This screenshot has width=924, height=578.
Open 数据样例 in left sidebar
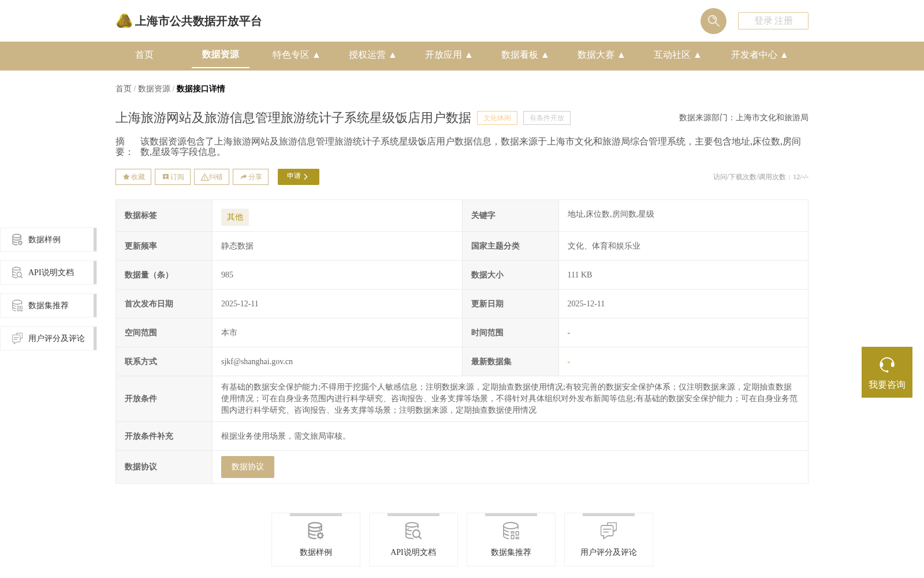[48, 239]
